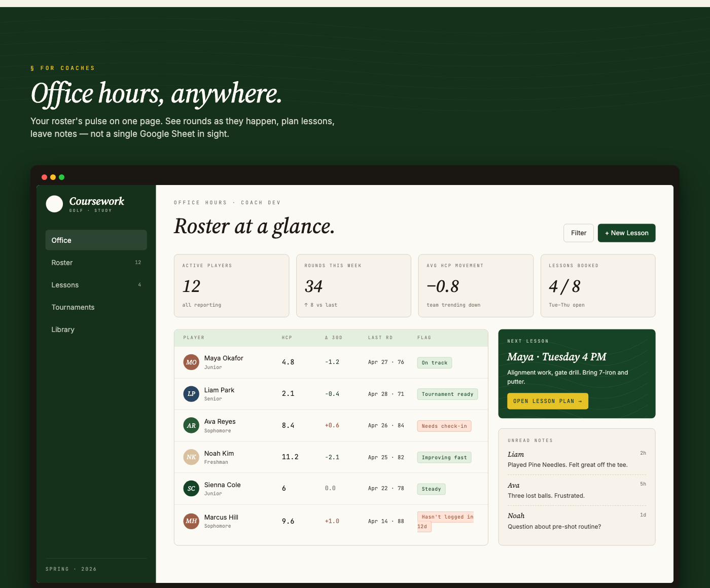Screen dimensions: 710x588
Task: Click Maya Okafor's MO avatar
Action: (x=191, y=362)
